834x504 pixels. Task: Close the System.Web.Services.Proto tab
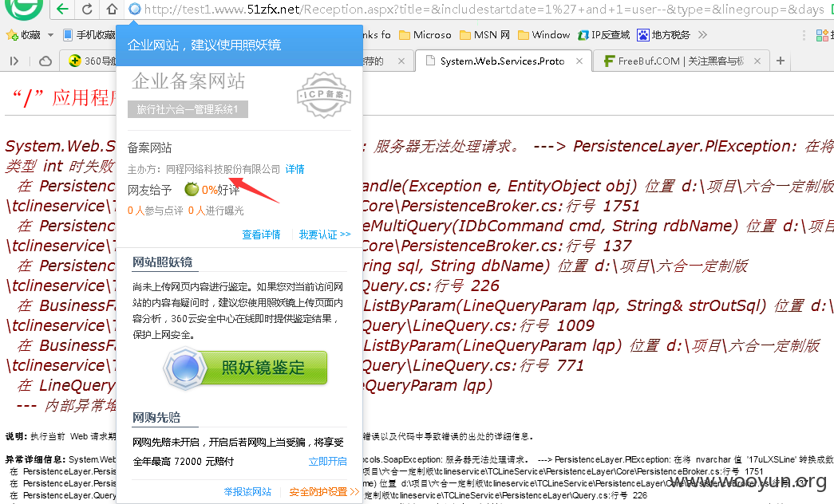point(579,61)
